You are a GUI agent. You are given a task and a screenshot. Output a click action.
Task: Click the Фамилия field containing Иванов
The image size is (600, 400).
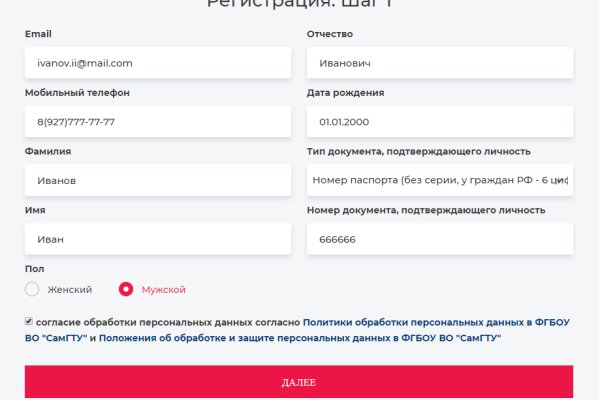[x=157, y=181]
